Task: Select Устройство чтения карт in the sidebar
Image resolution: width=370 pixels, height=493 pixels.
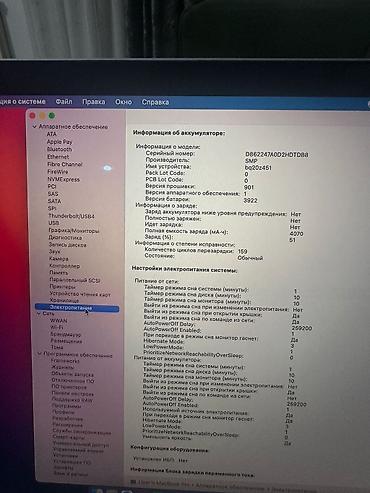Action: pyautogui.click(x=80, y=294)
